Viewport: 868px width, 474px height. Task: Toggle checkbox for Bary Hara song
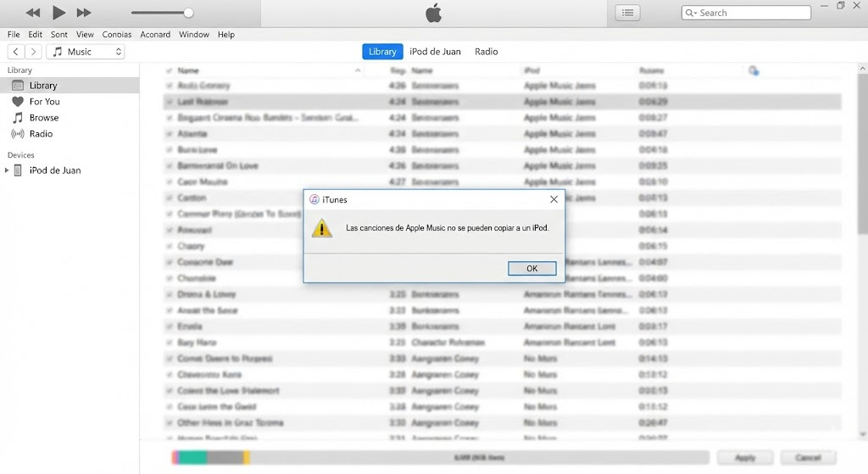(x=169, y=343)
